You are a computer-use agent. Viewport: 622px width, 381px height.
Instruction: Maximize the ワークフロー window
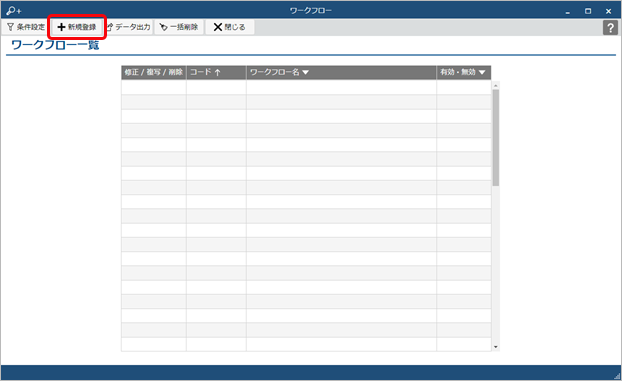[588, 11]
